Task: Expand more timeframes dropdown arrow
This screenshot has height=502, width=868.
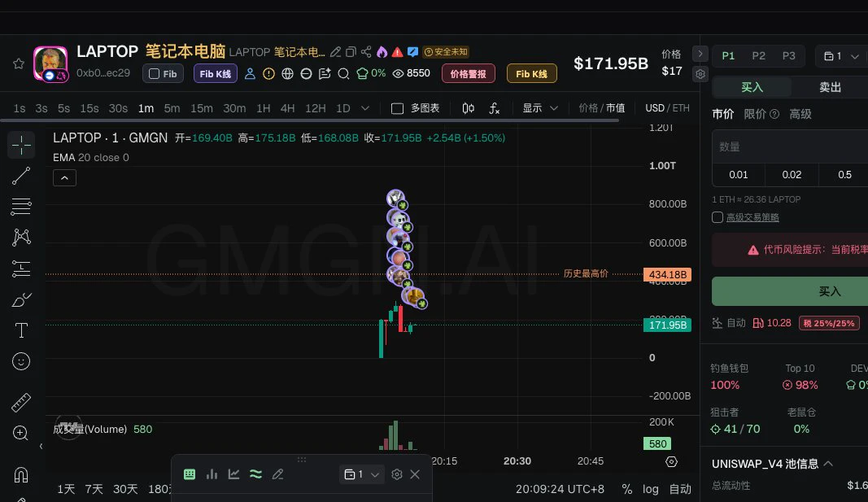Action: point(364,108)
